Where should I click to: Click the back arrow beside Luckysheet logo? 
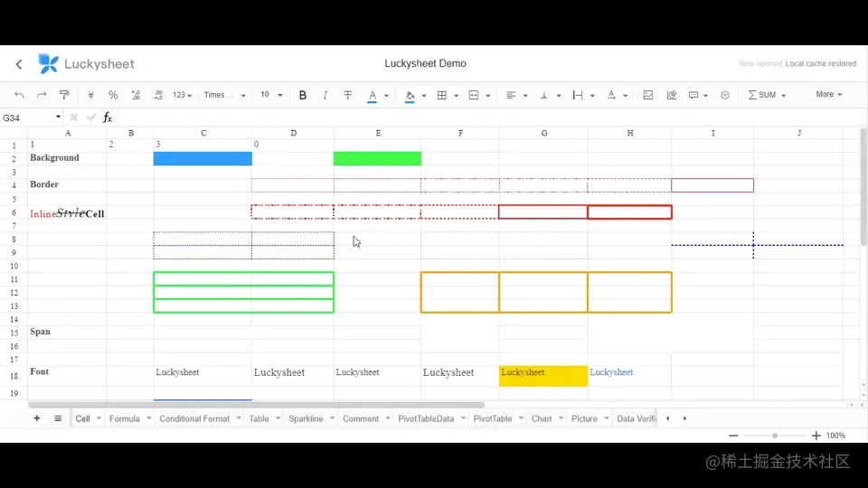point(19,64)
